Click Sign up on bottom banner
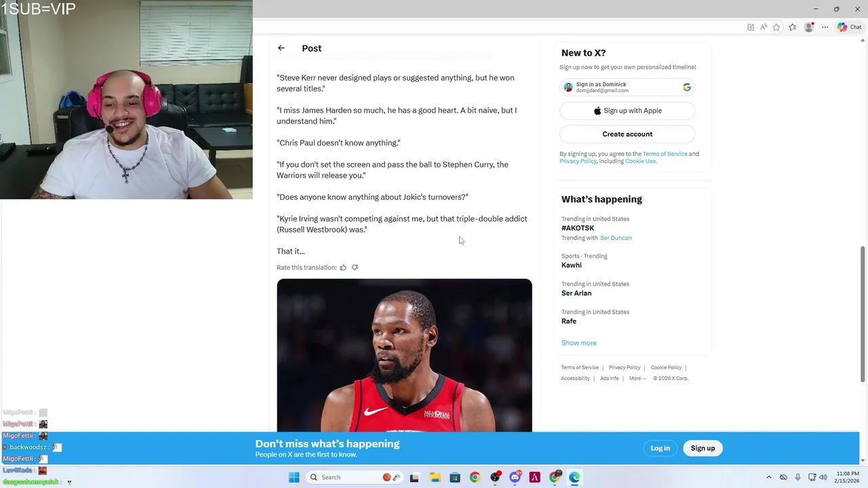 [703, 448]
